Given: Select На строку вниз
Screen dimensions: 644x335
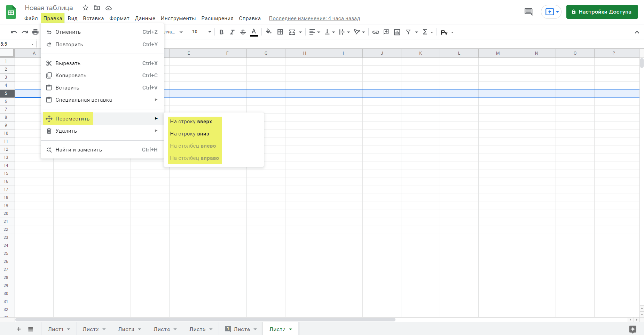Looking at the screenshot, I should tap(214, 134).
